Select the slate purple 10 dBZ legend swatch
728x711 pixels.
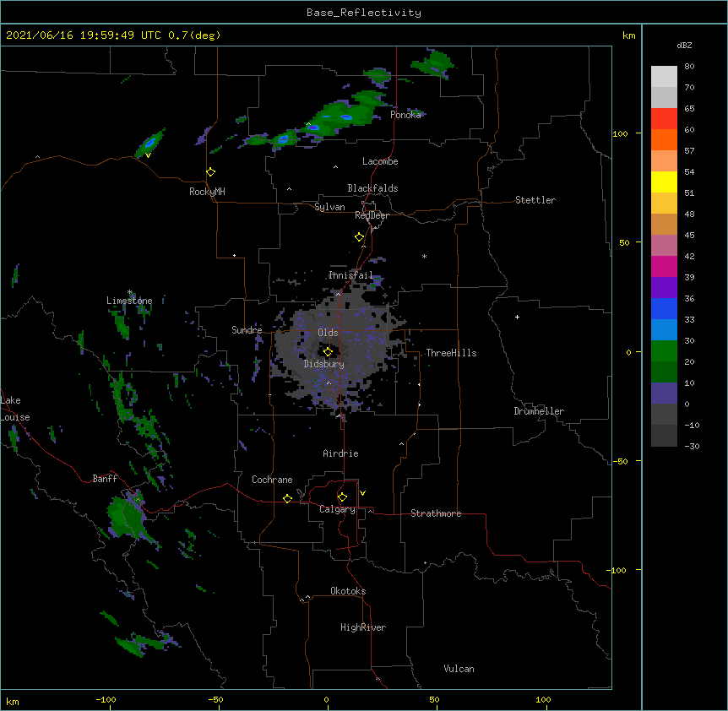[664, 393]
